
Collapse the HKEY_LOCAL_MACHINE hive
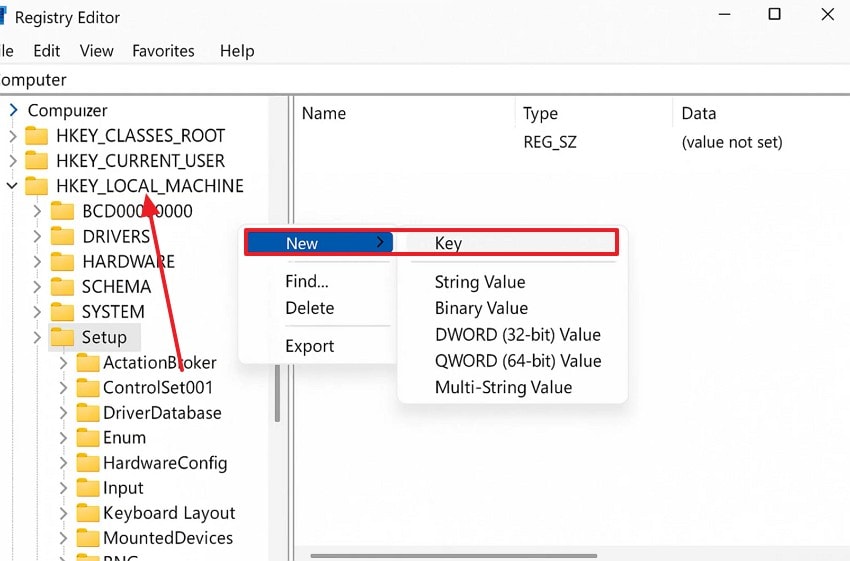click(12, 186)
